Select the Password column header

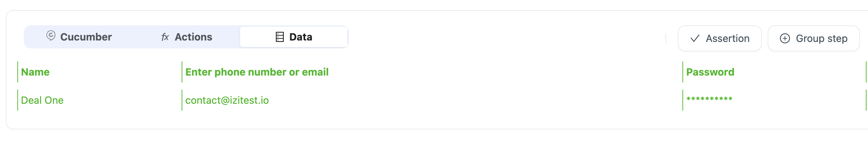click(x=710, y=72)
